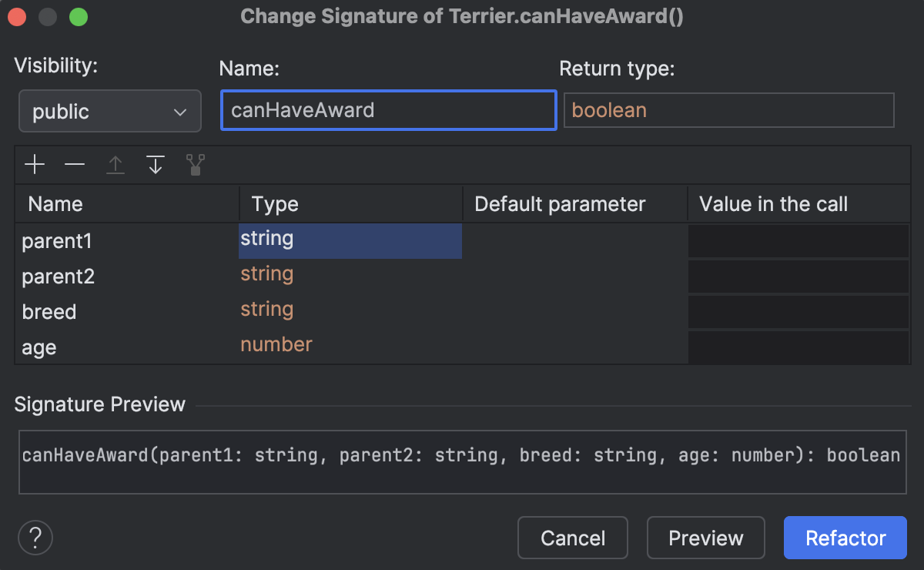924x570 pixels.
Task: Click the Name field containing canHaveAward
Action: point(388,110)
